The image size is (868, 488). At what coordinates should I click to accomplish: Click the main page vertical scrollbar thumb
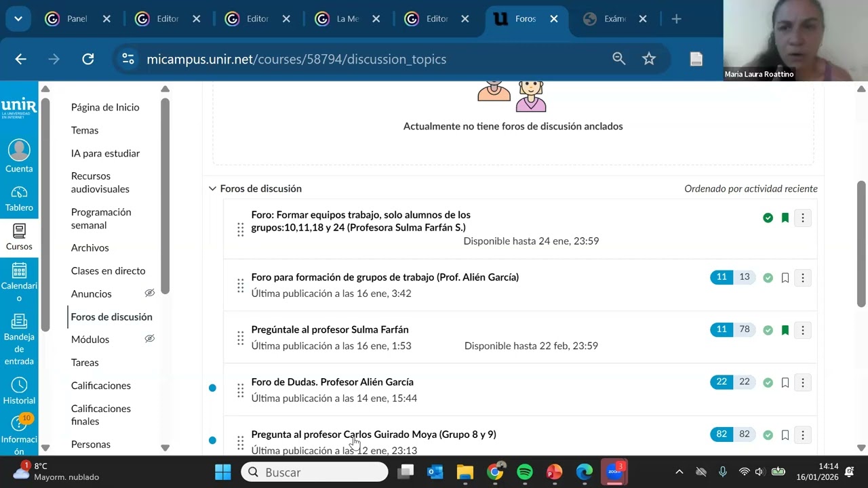point(861,244)
